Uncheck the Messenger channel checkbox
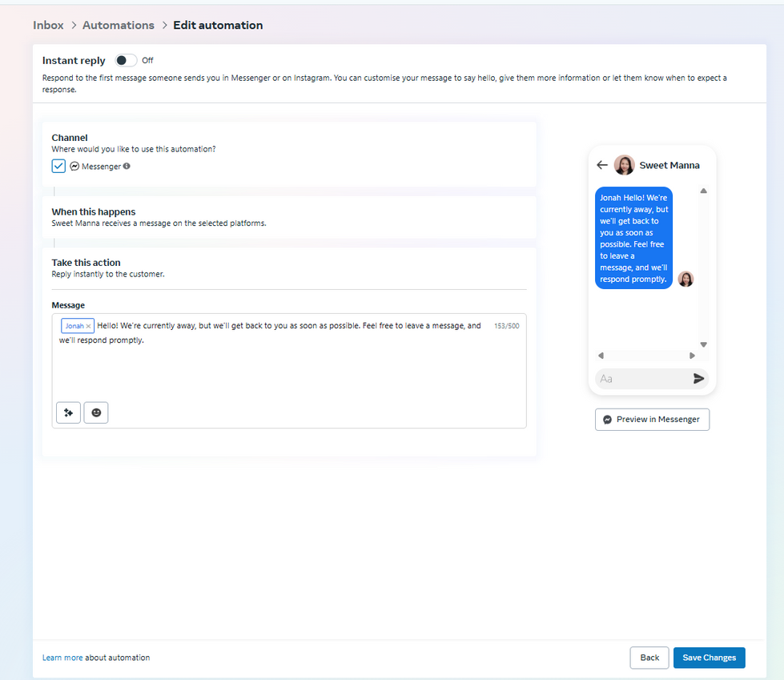Screen dimensions: 784x680 (58, 166)
